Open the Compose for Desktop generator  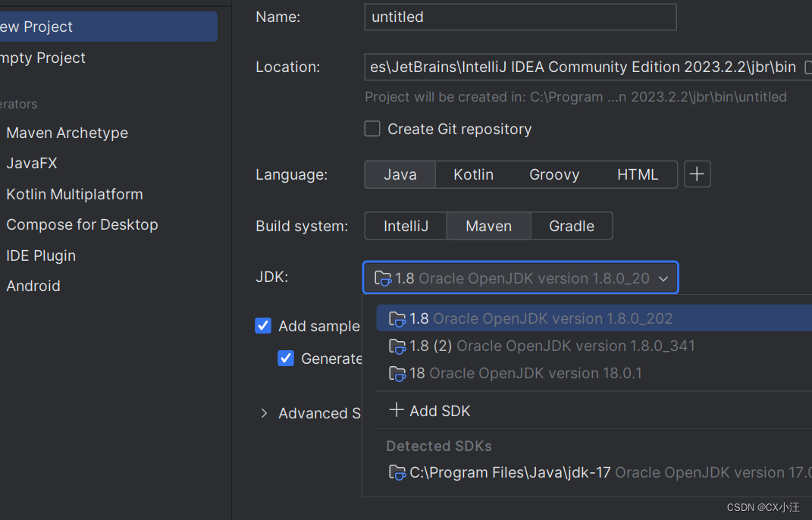pos(82,225)
